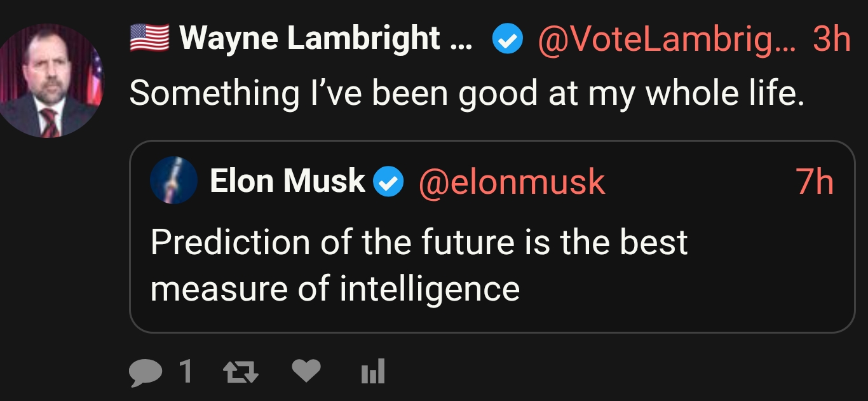
Task: View tweet analytics bar chart icon
Action: pyautogui.click(x=372, y=372)
